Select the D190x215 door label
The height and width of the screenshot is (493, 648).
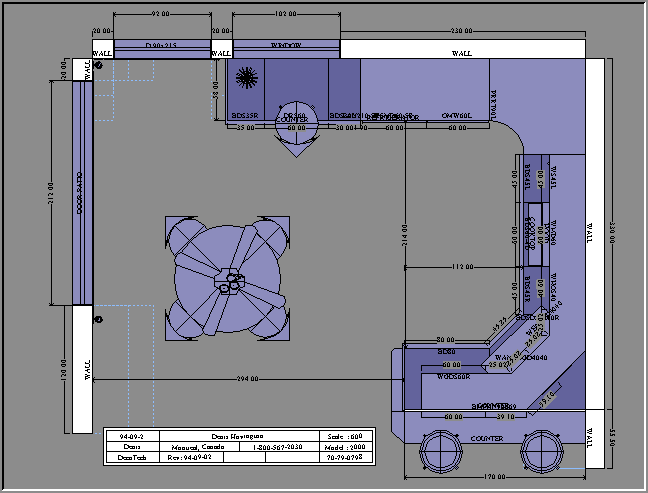[x=161, y=45]
